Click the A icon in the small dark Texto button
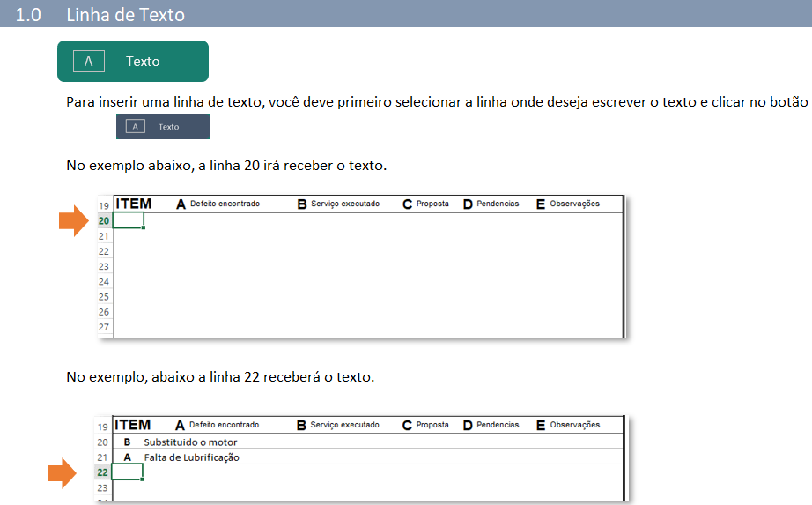Screen dimensions: 812x505 [135, 127]
